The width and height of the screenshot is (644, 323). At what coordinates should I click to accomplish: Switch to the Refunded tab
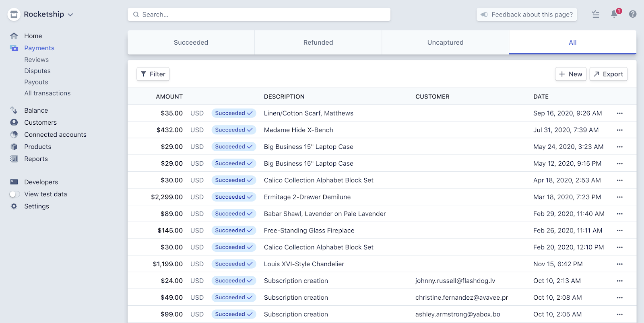318,42
